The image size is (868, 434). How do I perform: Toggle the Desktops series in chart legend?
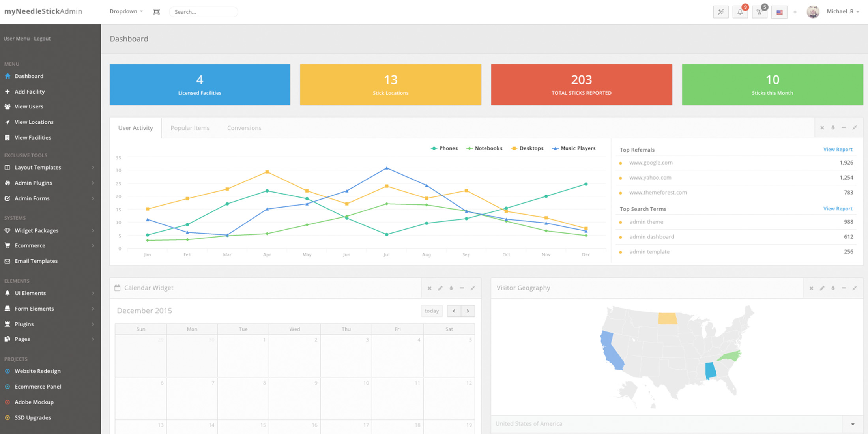527,148
